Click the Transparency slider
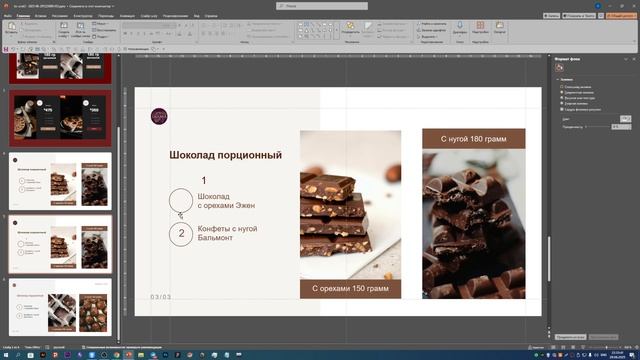640x360 pixels. pos(598,127)
